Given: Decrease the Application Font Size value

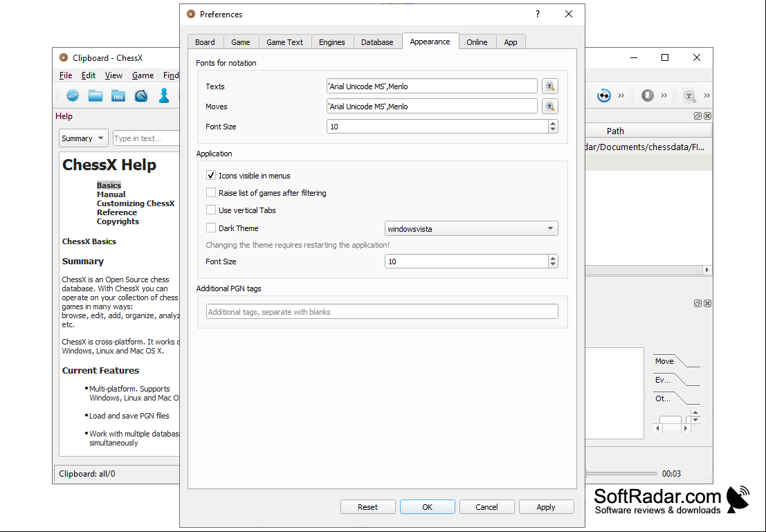Looking at the screenshot, I should tap(552, 264).
